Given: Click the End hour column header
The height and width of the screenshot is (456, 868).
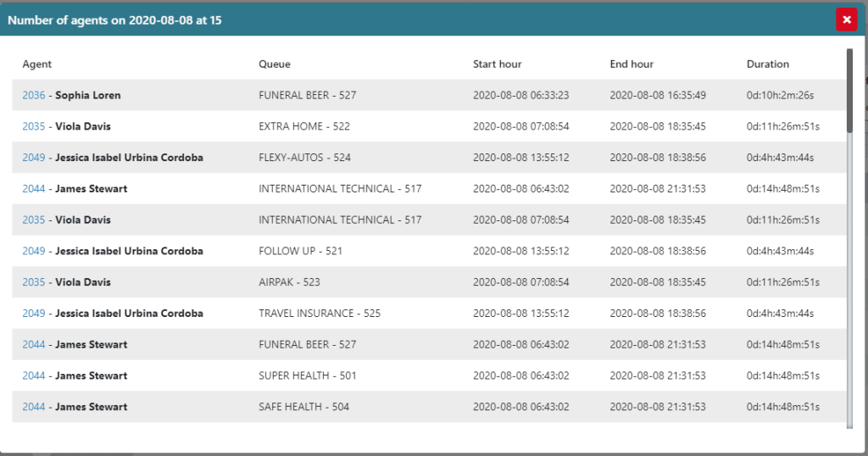Looking at the screenshot, I should (632, 64).
